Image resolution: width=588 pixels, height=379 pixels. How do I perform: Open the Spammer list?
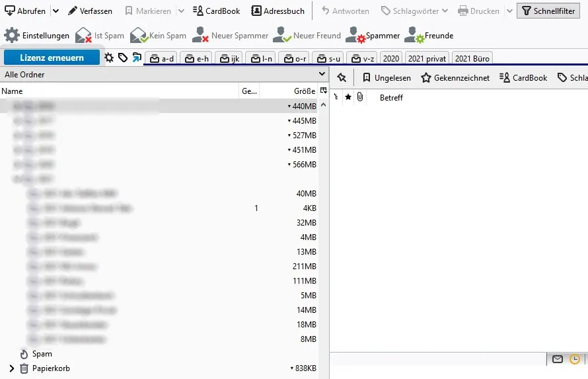point(373,35)
